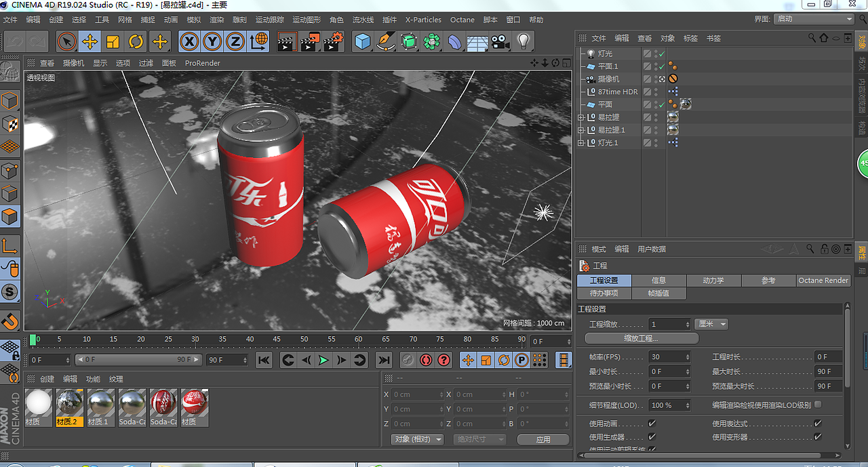
Task: Activate the Rotate tool in the top toolbar
Action: click(136, 42)
